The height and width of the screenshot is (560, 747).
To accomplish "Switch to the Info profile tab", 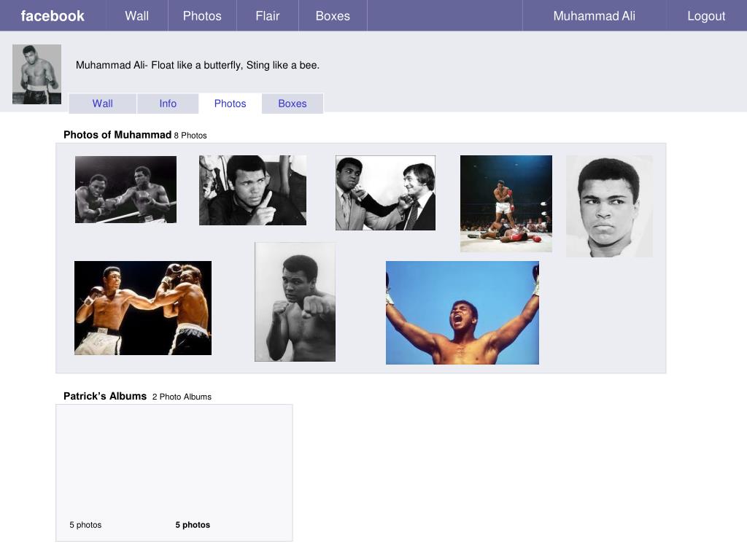I will [168, 104].
